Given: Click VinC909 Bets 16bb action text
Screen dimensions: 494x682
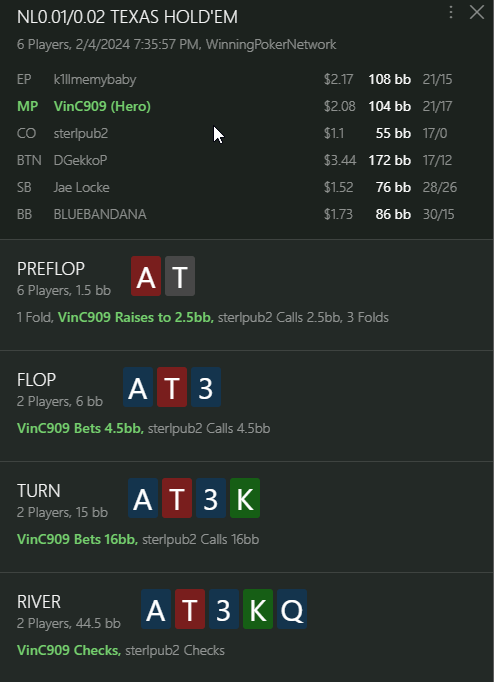Looking at the screenshot, I should pos(77,539).
